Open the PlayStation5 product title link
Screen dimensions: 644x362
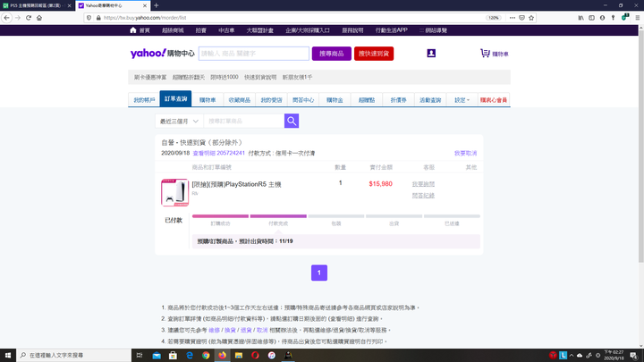click(x=236, y=184)
